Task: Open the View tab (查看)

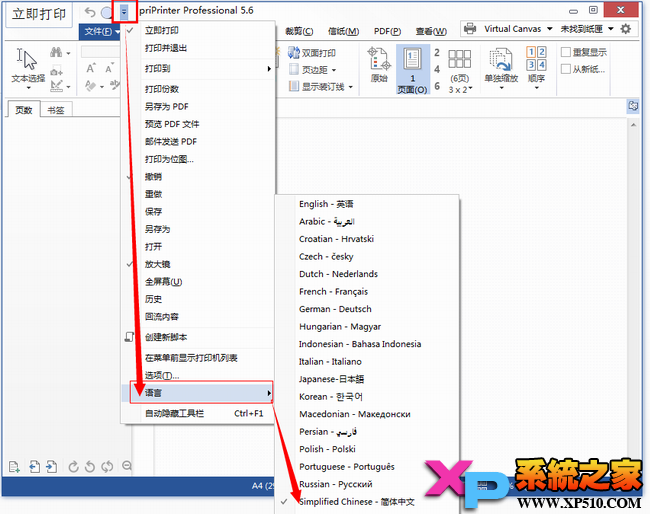Action: point(431,31)
